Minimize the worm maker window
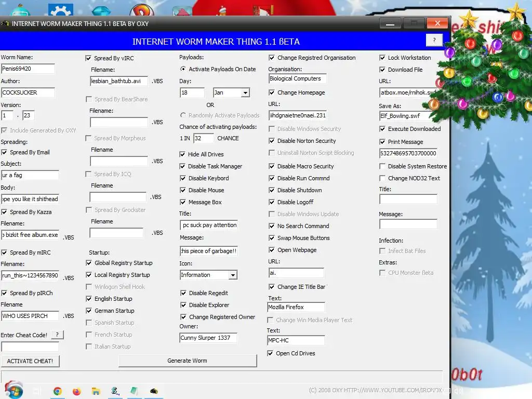This screenshot has height=399, width=532. pyautogui.click(x=390, y=23)
